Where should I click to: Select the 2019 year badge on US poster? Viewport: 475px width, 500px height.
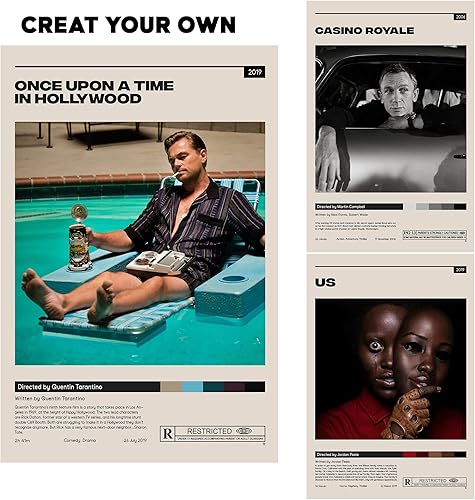coord(460,270)
